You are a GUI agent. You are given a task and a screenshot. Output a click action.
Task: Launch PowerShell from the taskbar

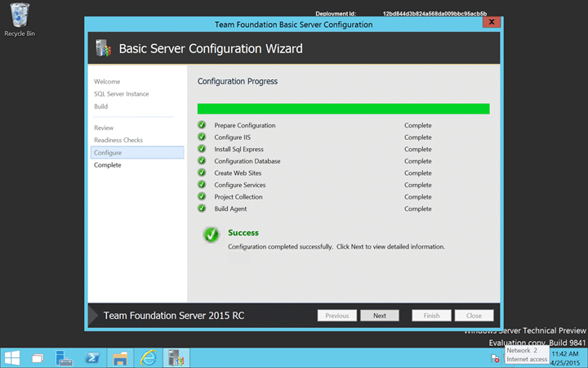click(92, 358)
